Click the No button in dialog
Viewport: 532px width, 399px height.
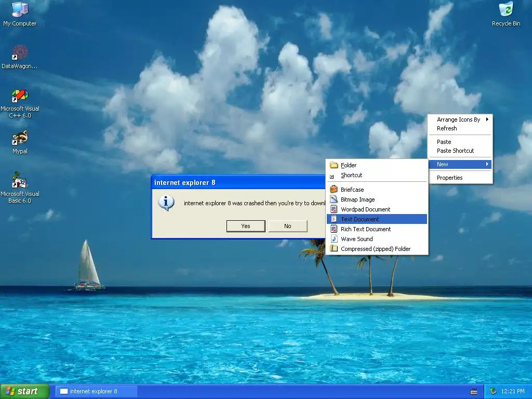click(x=288, y=226)
